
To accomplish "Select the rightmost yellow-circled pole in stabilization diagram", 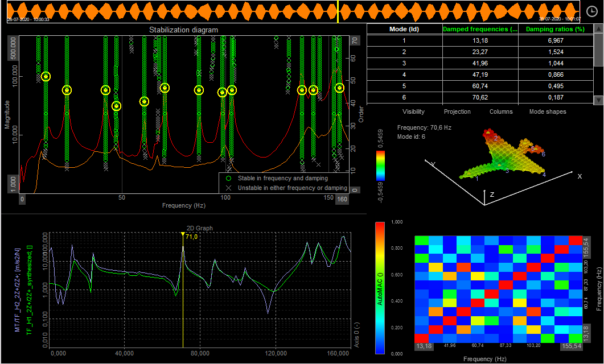I will pos(340,88).
